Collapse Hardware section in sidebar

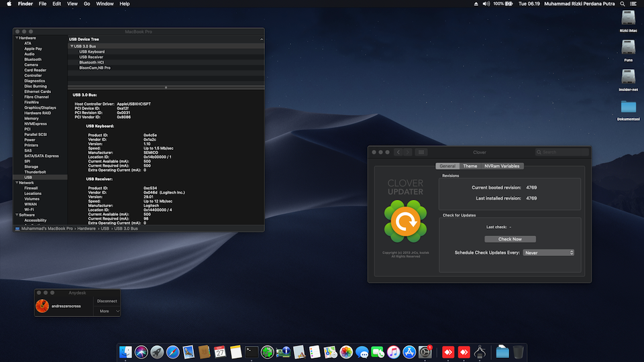(17, 38)
